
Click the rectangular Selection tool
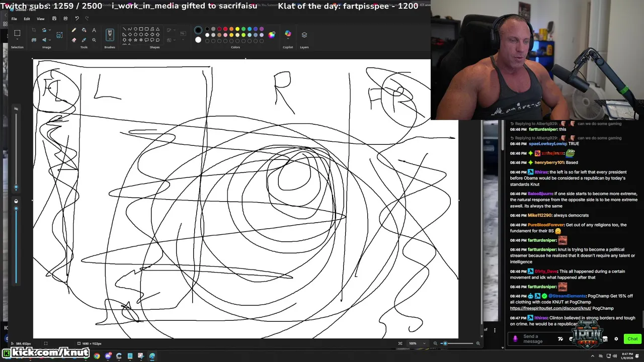tap(17, 33)
